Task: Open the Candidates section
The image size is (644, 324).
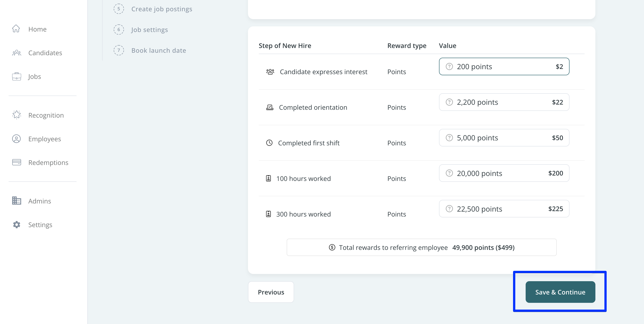Action: point(45,53)
